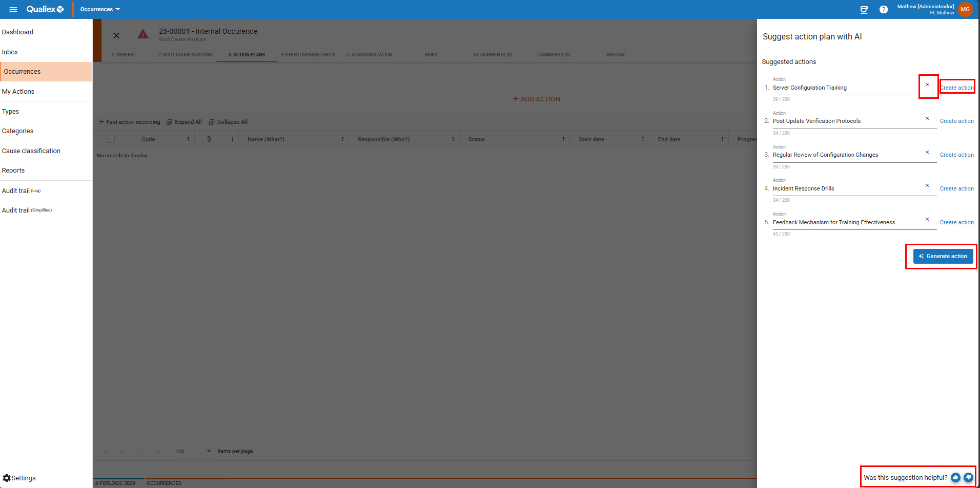Edit the Feedback Mechanism for Training Effectiveness field

pos(846,222)
